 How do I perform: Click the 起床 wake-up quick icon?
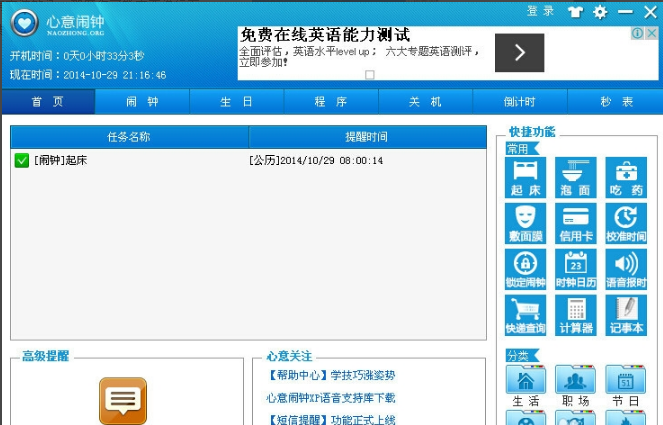[x=526, y=177]
